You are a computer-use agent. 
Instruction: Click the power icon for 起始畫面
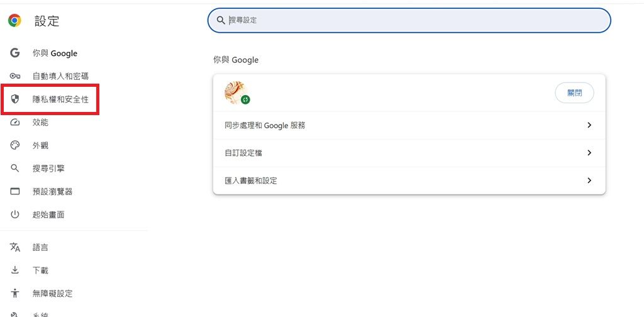coord(15,214)
